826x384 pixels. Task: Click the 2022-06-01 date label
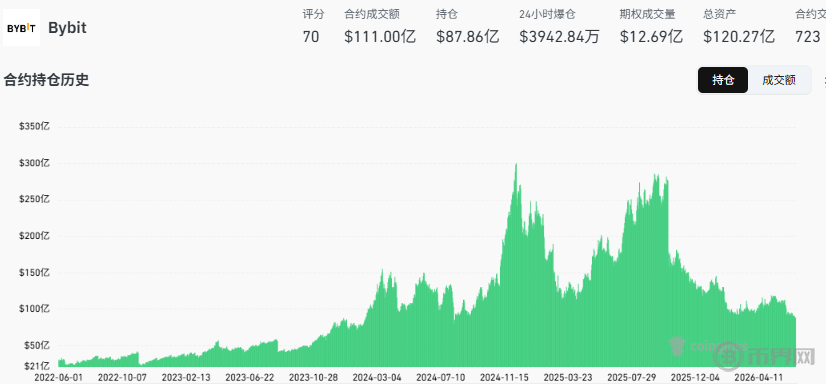click(58, 378)
